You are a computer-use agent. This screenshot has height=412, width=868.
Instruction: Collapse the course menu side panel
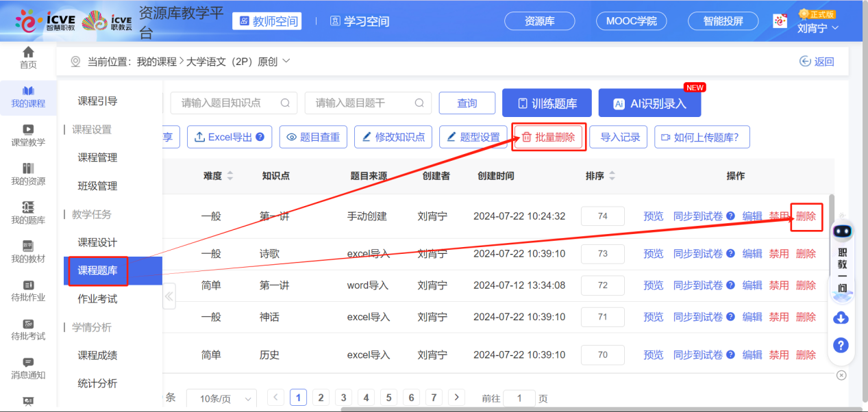click(169, 297)
